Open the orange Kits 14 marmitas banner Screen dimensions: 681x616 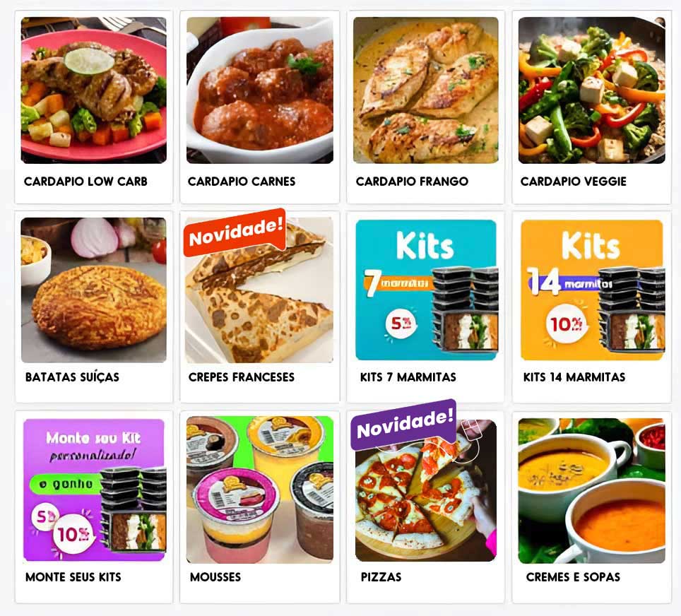tap(592, 290)
